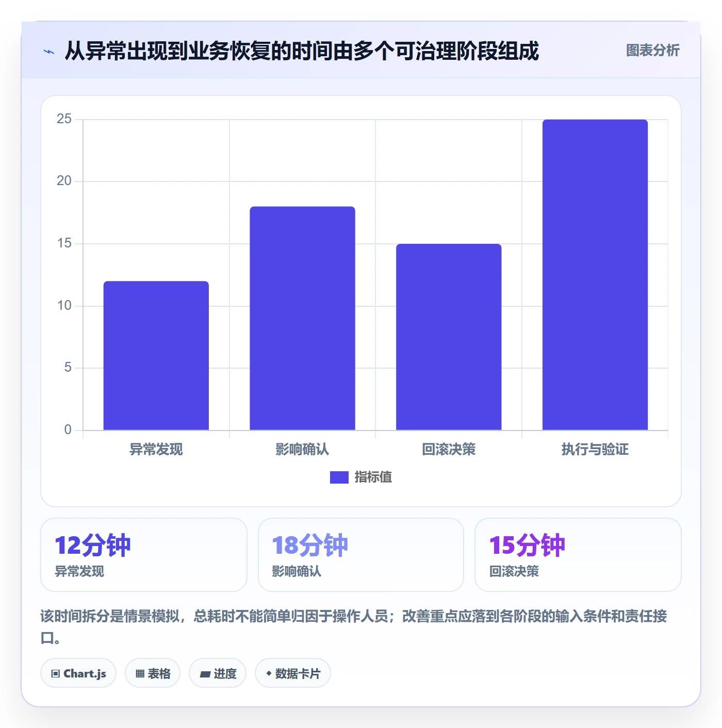Screen dimensions: 722x728
Task: Select the 影响确认 bar in the chart
Action: point(303,318)
